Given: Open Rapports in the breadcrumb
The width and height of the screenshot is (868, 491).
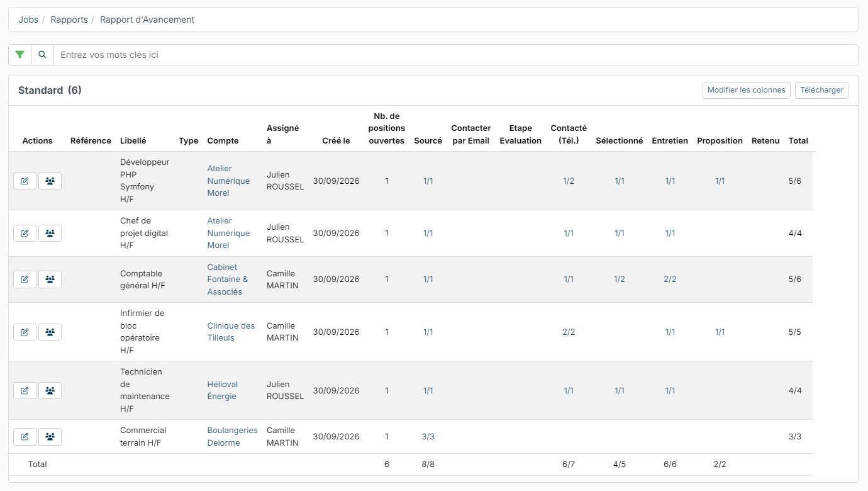Looking at the screenshot, I should tap(69, 20).
